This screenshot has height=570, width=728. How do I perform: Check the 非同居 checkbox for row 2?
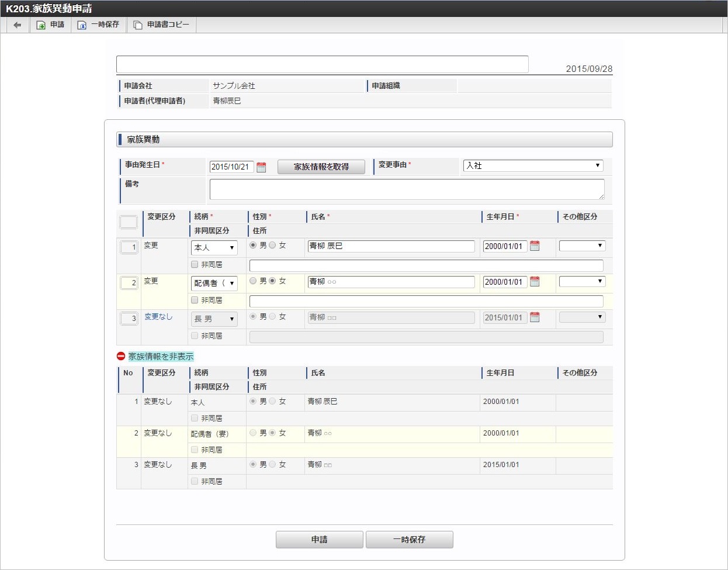(195, 300)
